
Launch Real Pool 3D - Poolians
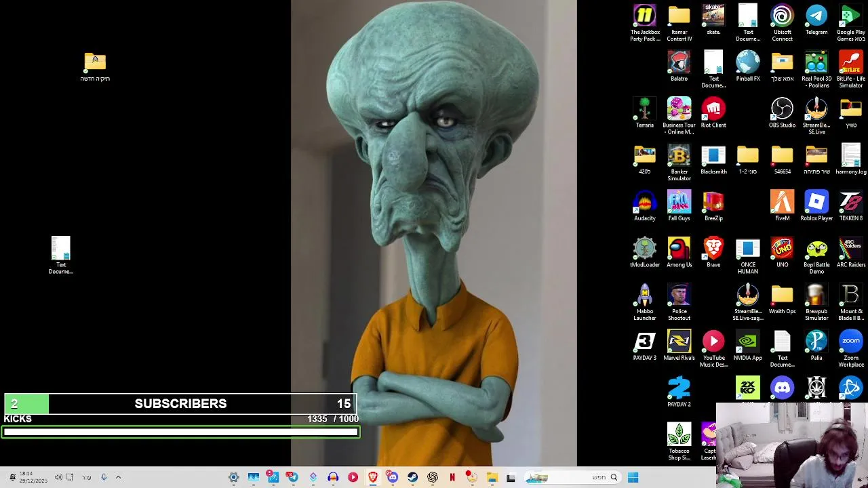[816, 69]
